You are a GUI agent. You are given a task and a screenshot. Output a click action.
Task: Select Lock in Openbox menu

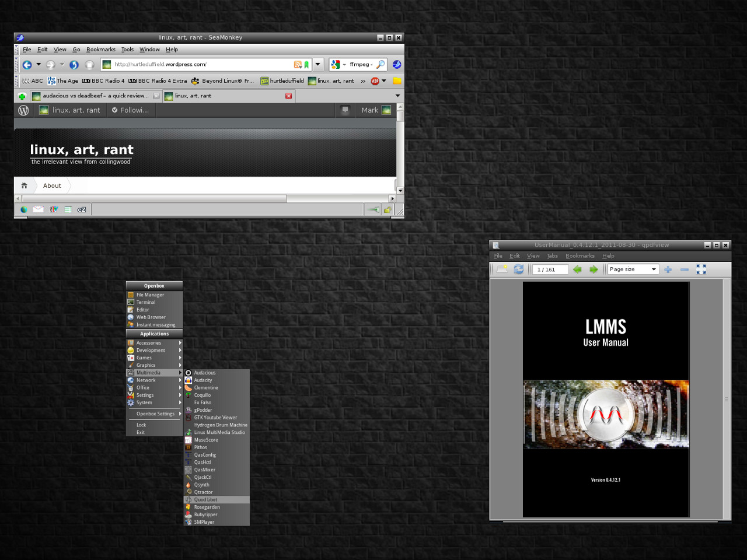pos(155,425)
